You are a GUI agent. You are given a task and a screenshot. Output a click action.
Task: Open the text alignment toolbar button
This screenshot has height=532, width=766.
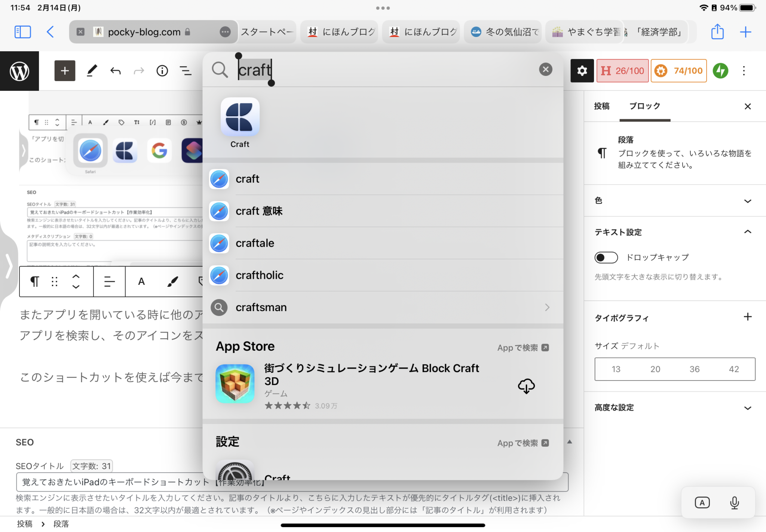click(x=109, y=282)
